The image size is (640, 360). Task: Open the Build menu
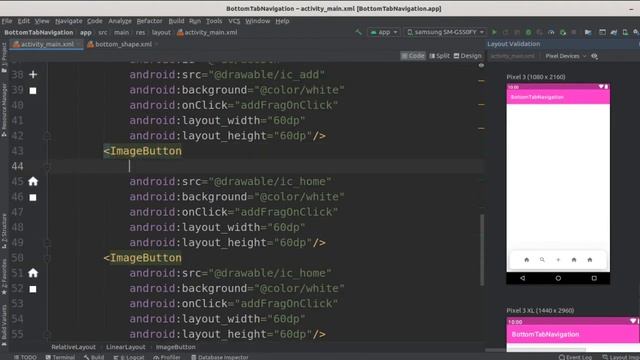(176, 21)
